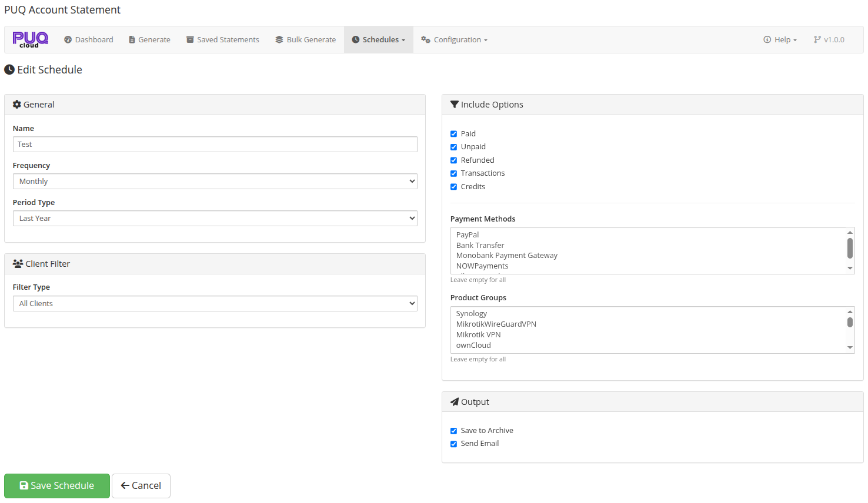
Task: Expand the Period Type selector
Action: tap(215, 218)
